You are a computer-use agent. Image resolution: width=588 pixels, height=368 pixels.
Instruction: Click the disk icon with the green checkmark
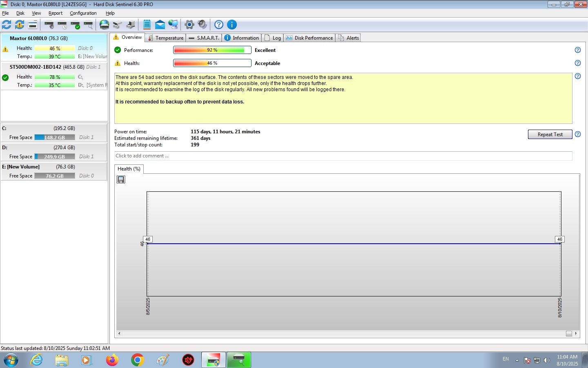tap(75, 25)
